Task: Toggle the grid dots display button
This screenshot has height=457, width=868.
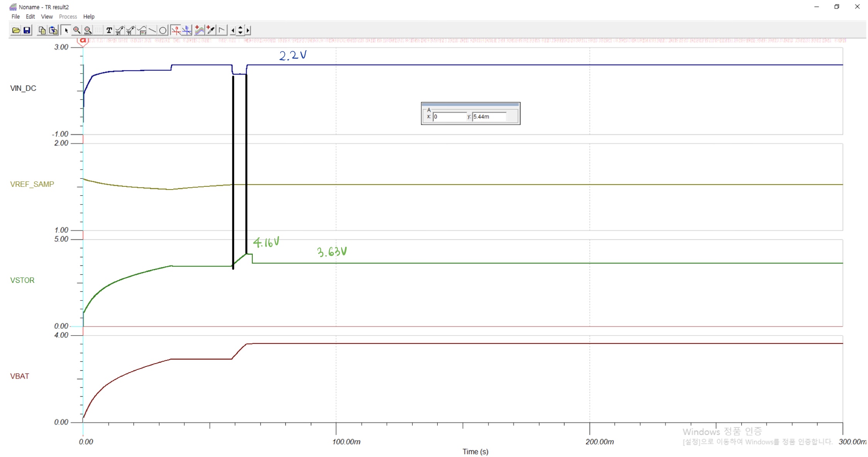Action: coord(98,30)
